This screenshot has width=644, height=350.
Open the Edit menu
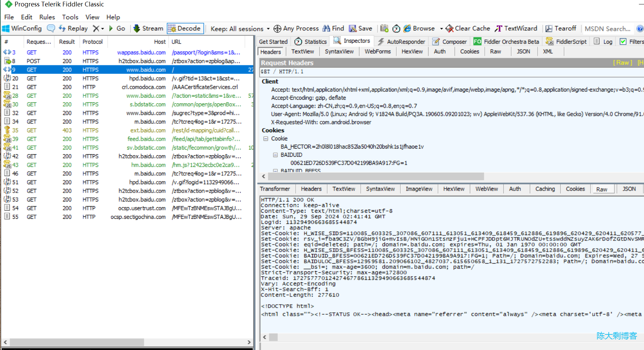[x=26, y=17]
